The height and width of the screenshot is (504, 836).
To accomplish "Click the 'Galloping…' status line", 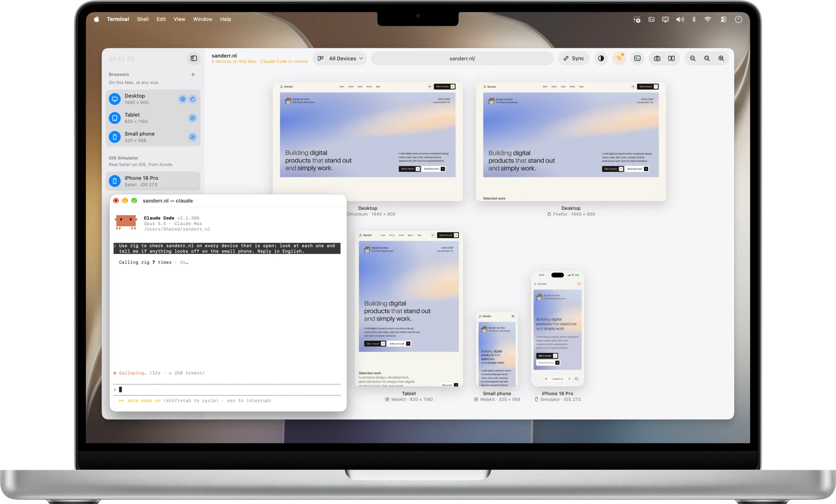I will point(159,373).
